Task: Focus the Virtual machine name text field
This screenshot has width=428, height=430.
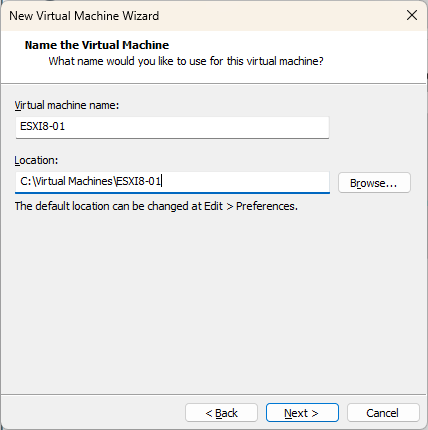Action: pyautogui.click(x=172, y=127)
